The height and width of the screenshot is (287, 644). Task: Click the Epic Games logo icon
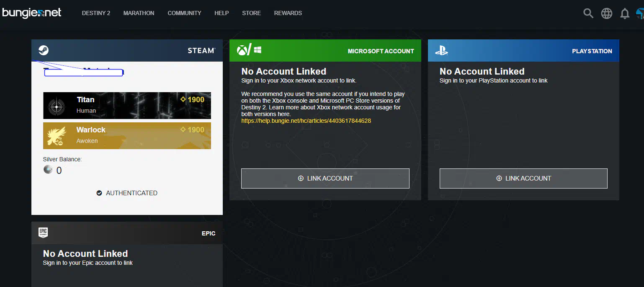pos(43,233)
